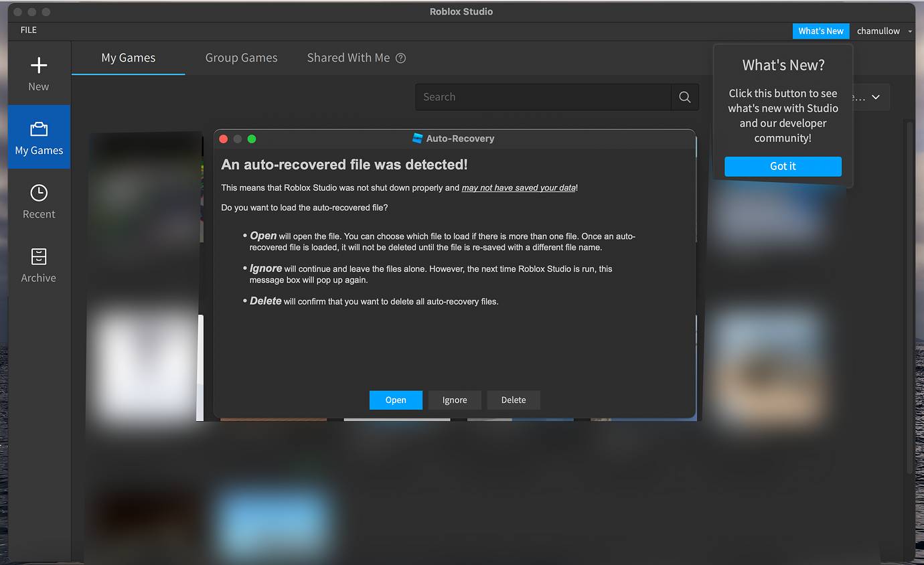Click the Auto-Recovery dialog green zoom button
The image size is (924, 565).
252,139
